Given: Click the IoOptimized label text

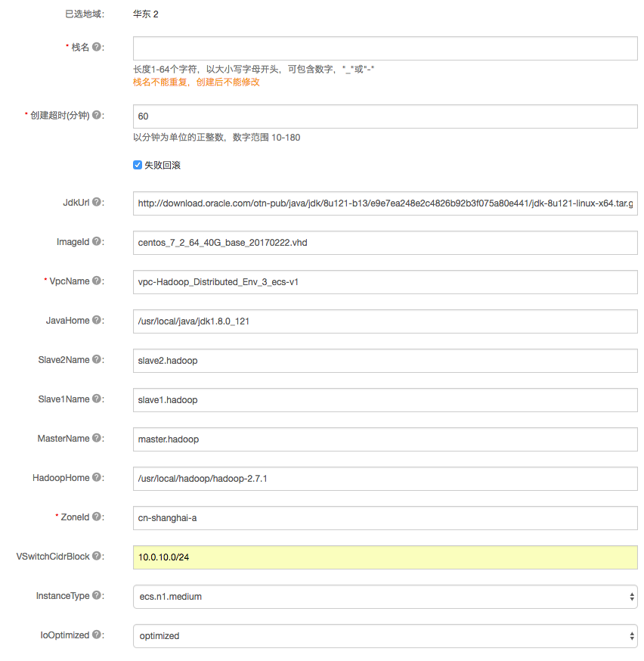Looking at the screenshot, I should click(x=65, y=635).
